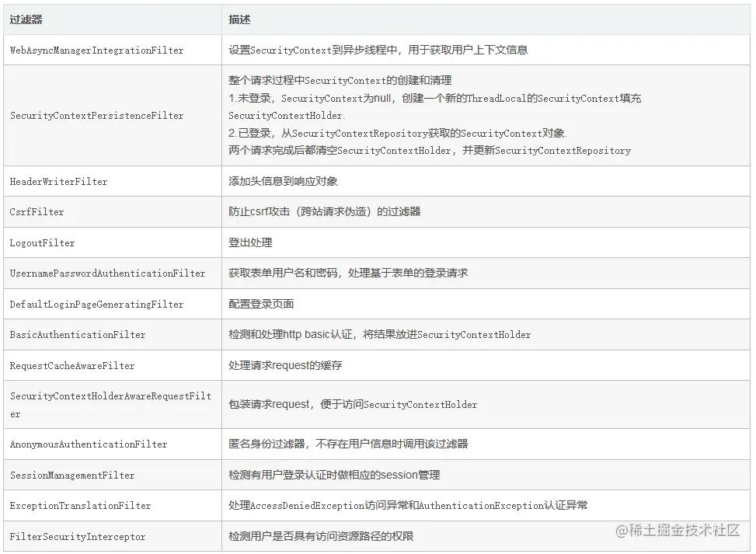The height and width of the screenshot is (554, 756).
Task: Click the SessionManagementFilter name
Action: (x=73, y=474)
